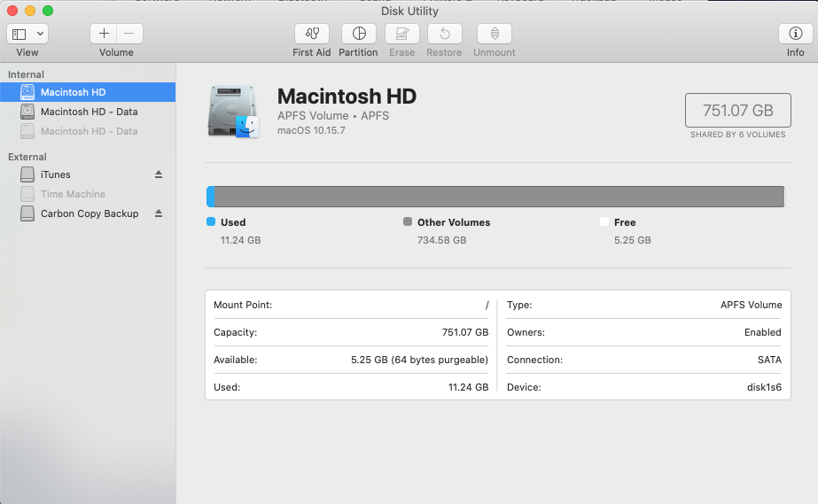Eject the iTunes drive
The image size is (818, 504).
pos(159,174)
